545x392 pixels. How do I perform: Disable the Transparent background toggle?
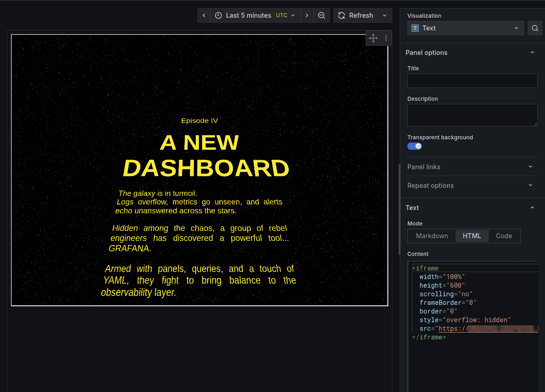(415, 146)
